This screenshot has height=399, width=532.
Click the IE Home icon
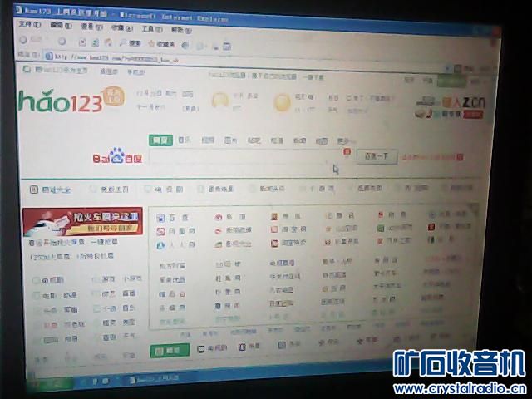(108, 42)
